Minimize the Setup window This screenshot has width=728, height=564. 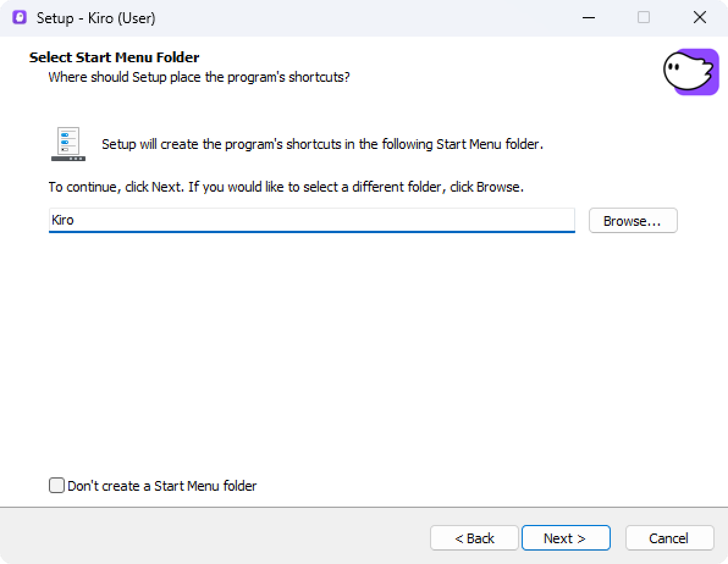point(589,18)
